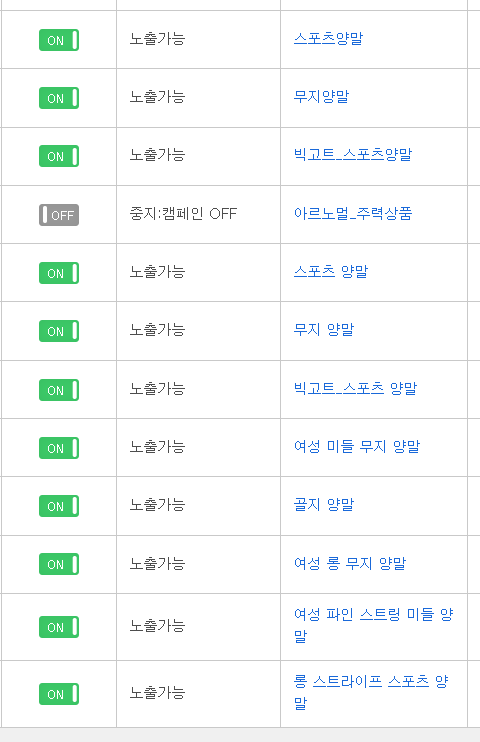Select the 여성 파인 스트링 미들 양말 link

coord(373,625)
